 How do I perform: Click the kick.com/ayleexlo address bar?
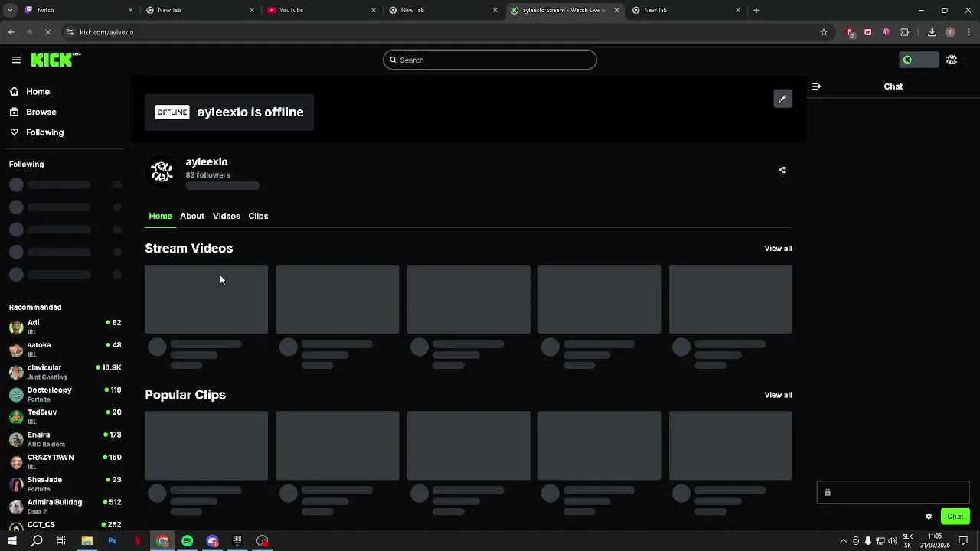(x=444, y=32)
